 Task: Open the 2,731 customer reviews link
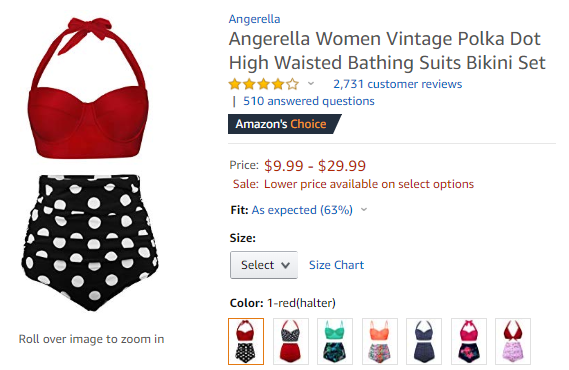(397, 84)
